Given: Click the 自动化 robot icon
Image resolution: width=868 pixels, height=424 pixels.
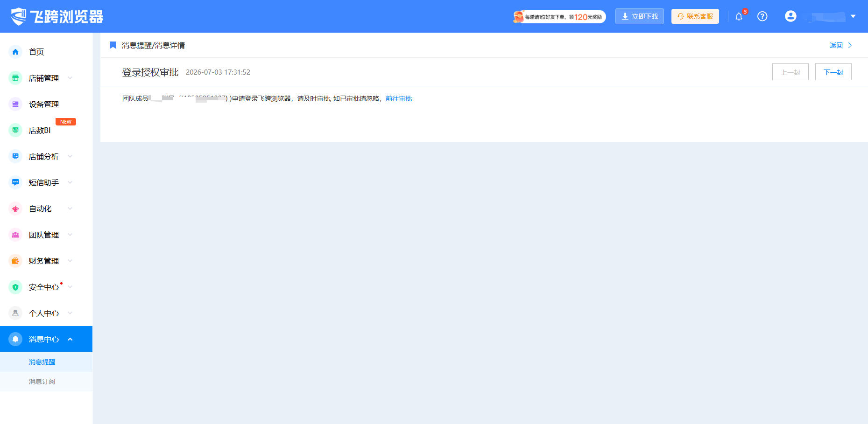Looking at the screenshot, I should pos(15,209).
